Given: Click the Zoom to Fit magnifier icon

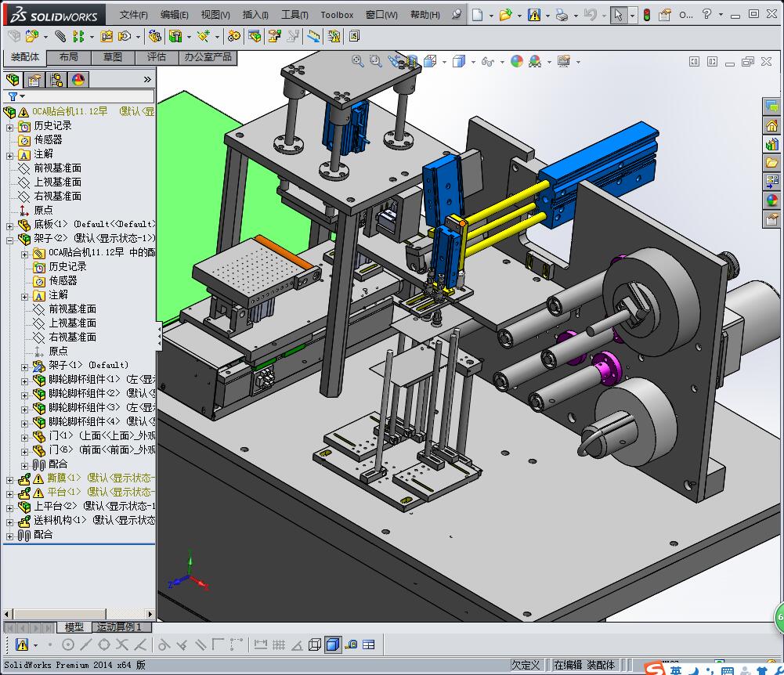Looking at the screenshot, I should tap(358, 61).
